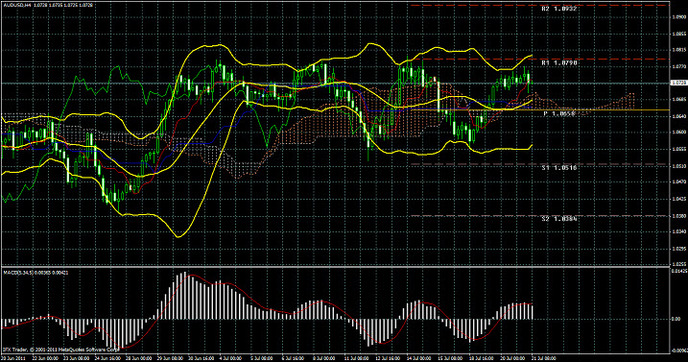Click the MetaQuotes Software Corp copyright text

pos(61,350)
